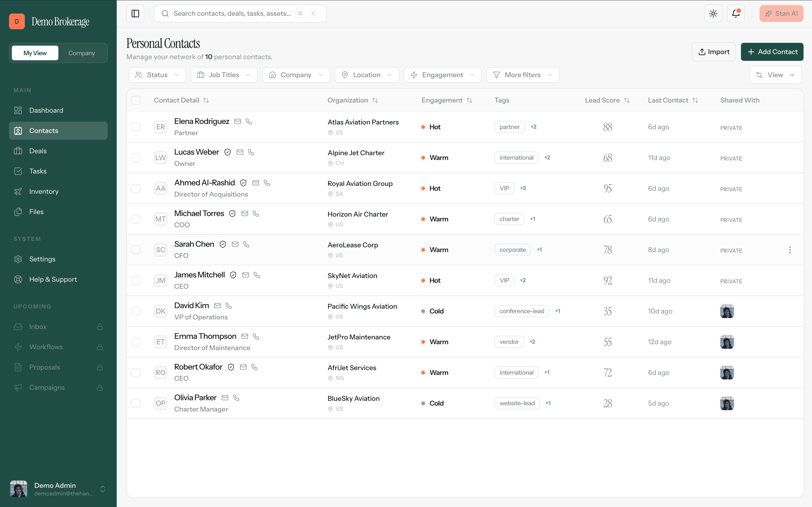The image size is (812, 507).
Task: Click the Add Contact button
Action: click(772, 52)
